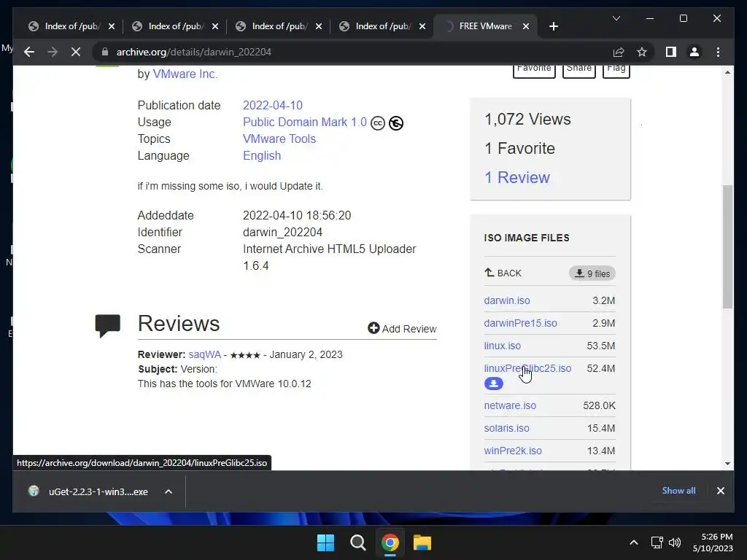
Task: Select the size 53.5M of linux.iso
Action: [601, 346]
